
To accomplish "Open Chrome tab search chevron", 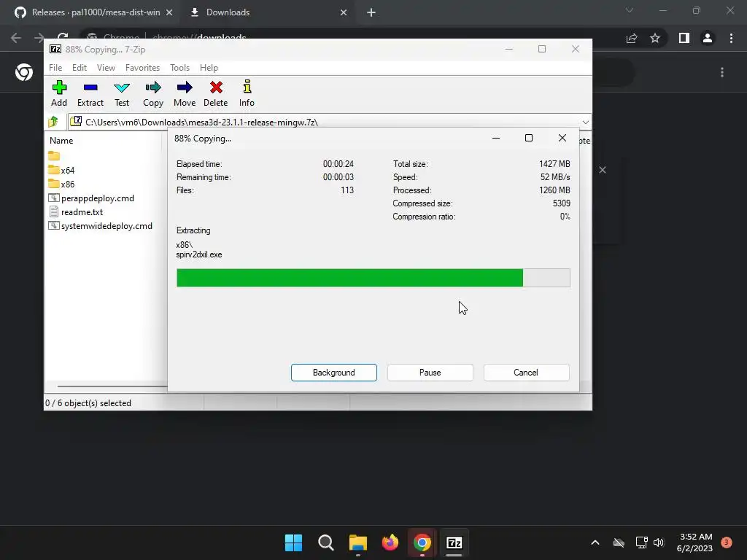I will tap(630, 10).
